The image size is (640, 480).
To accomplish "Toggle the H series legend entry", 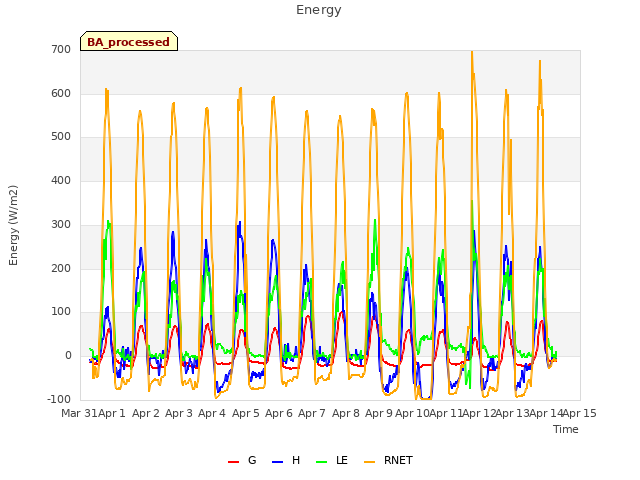I will point(286,460).
